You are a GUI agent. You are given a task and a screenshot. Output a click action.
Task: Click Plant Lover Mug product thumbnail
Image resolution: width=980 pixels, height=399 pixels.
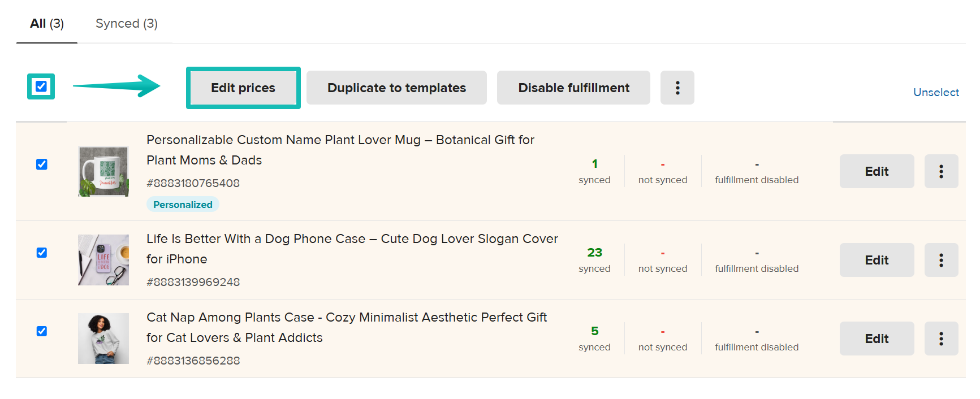(x=103, y=171)
